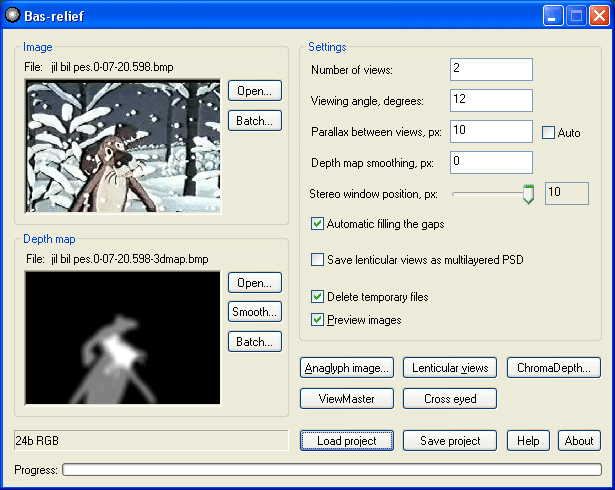Click the Parallax between views field
The width and height of the screenshot is (615, 490).
coord(490,131)
